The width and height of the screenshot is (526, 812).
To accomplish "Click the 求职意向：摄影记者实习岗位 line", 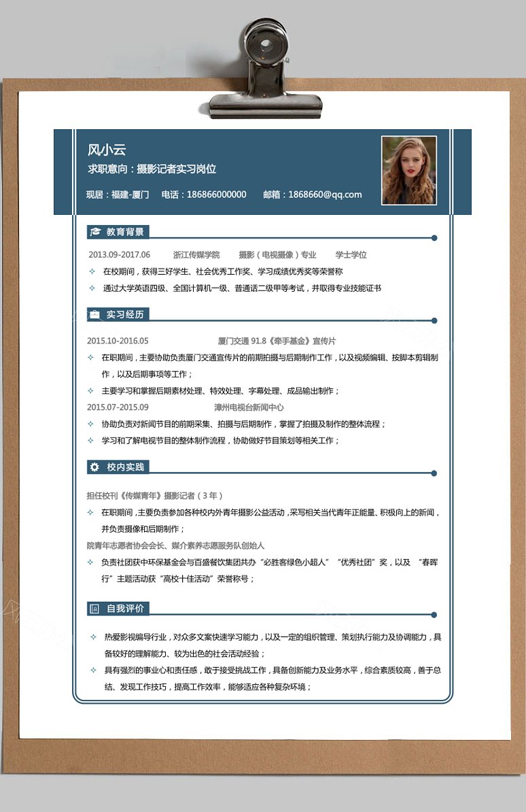I will click(x=152, y=169).
